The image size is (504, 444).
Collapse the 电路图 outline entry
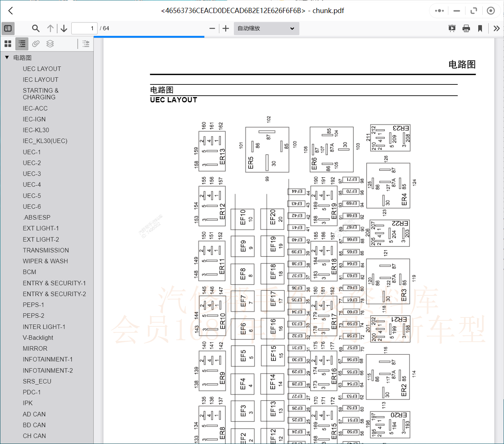(6, 57)
